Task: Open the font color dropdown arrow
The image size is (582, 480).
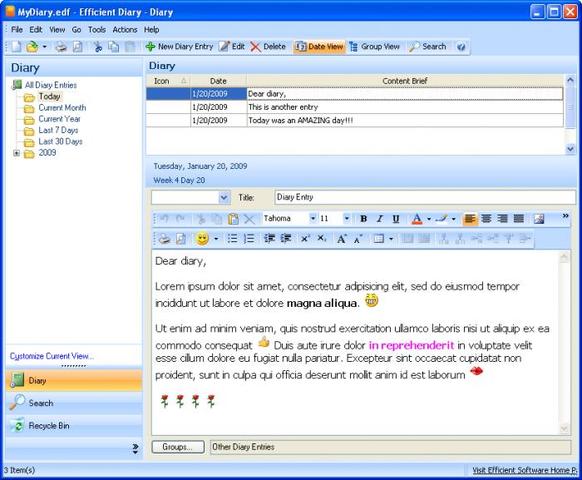Action: pos(429,219)
